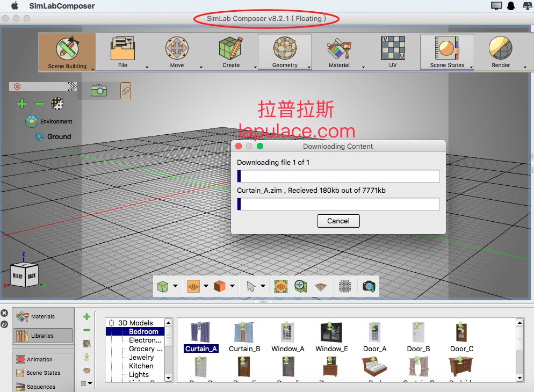Open File dropdown arrow
Screen dimensions: 534x392
(x=147, y=67)
